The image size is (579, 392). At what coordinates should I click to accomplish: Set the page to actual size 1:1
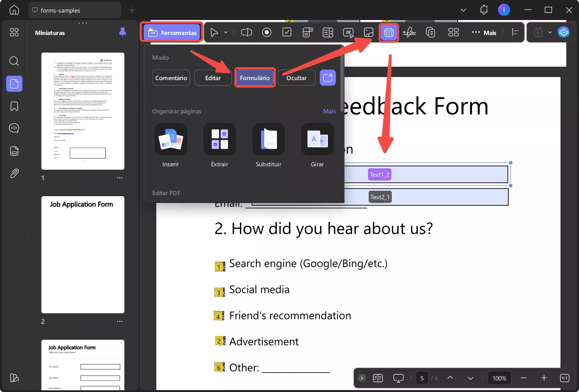564,378
